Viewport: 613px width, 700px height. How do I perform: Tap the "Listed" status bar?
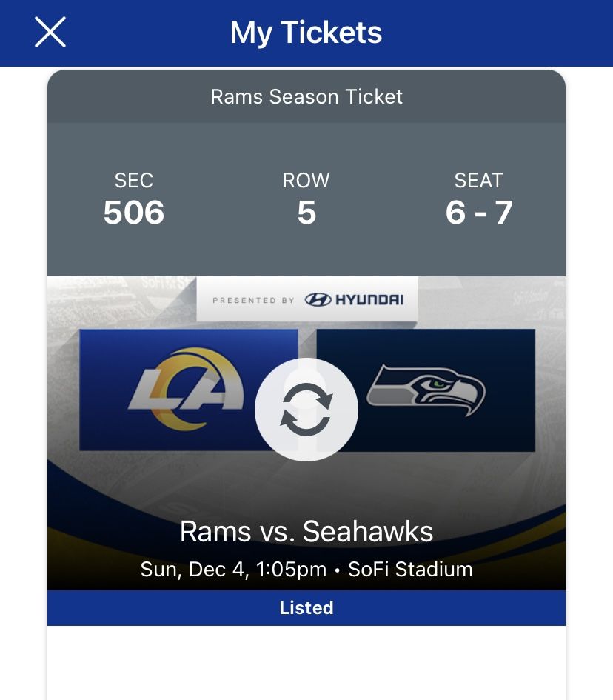click(x=306, y=608)
